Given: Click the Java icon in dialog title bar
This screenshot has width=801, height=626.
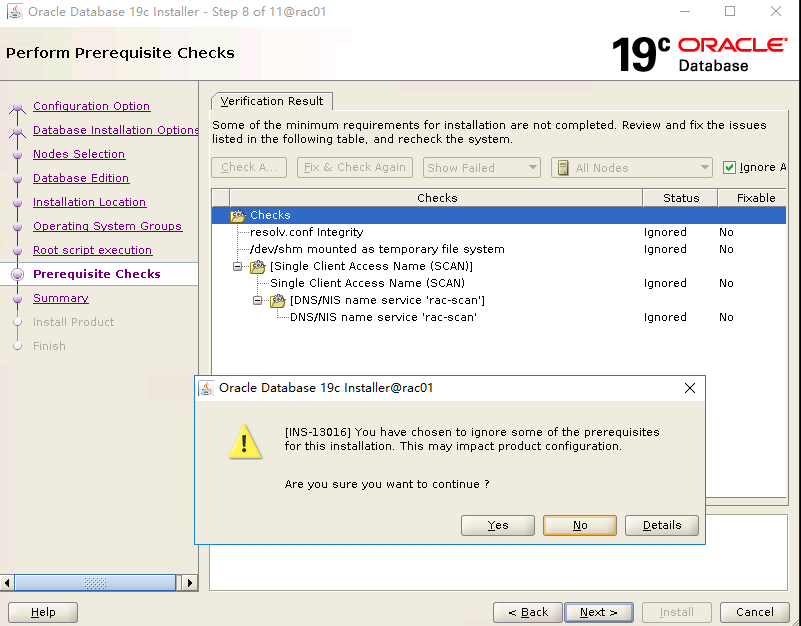Looking at the screenshot, I should coord(206,388).
